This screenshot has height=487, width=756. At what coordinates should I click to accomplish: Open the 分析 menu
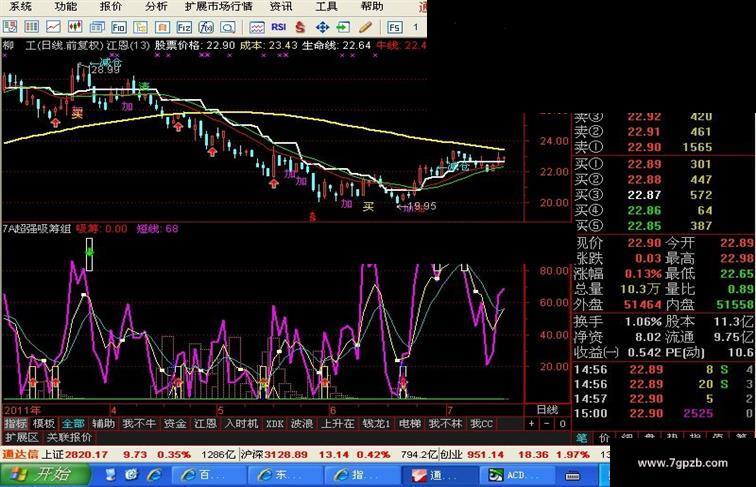156,6
